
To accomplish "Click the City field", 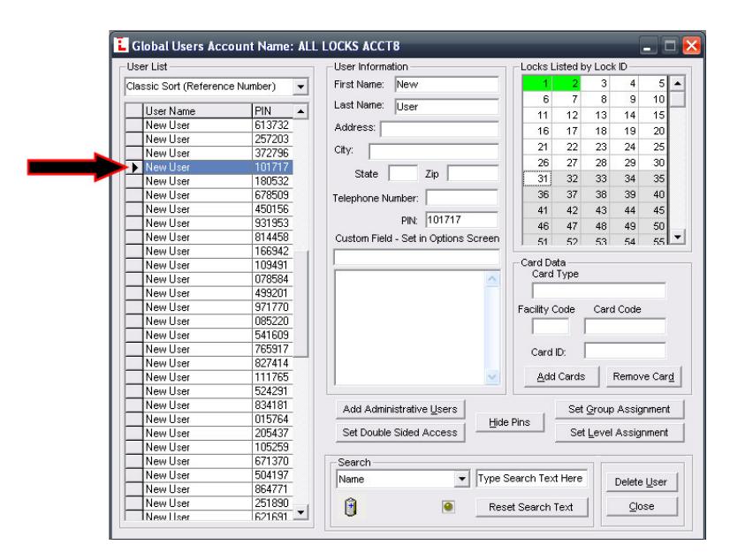I will [x=433, y=151].
